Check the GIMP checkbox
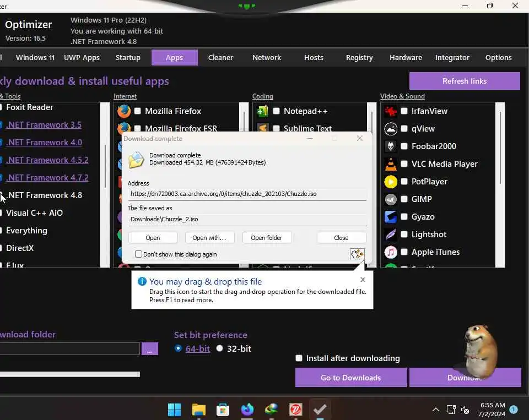Viewport: 529px width, 420px height. point(404,199)
